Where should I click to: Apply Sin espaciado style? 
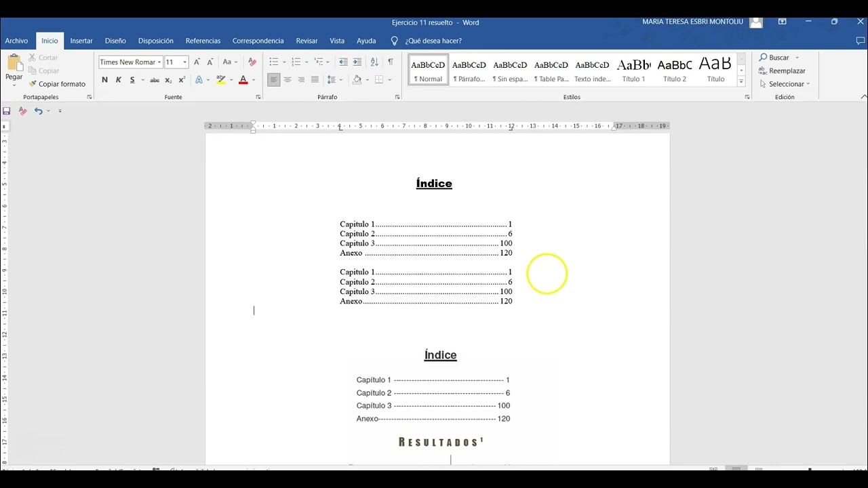click(510, 70)
